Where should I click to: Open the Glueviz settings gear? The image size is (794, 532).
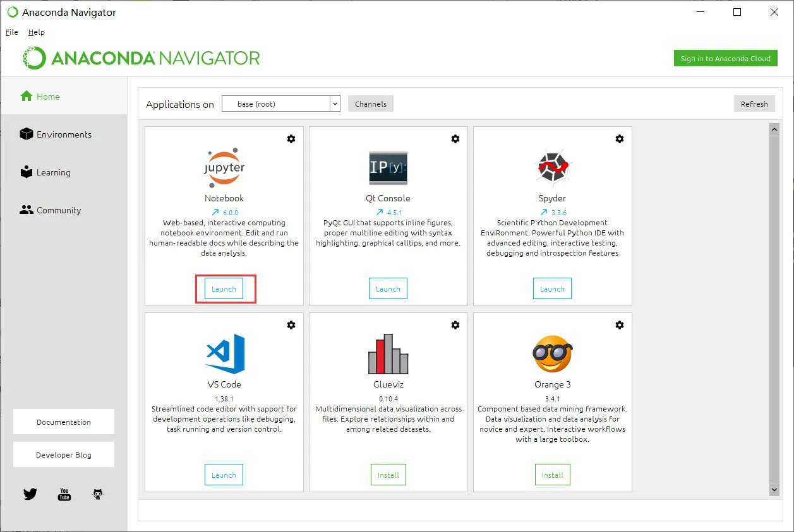point(455,325)
